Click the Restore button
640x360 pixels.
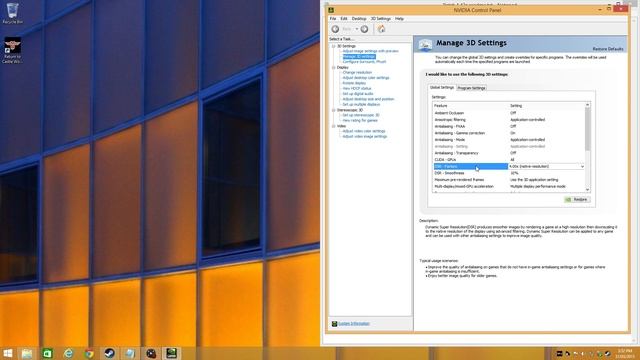pyautogui.click(x=577, y=200)
